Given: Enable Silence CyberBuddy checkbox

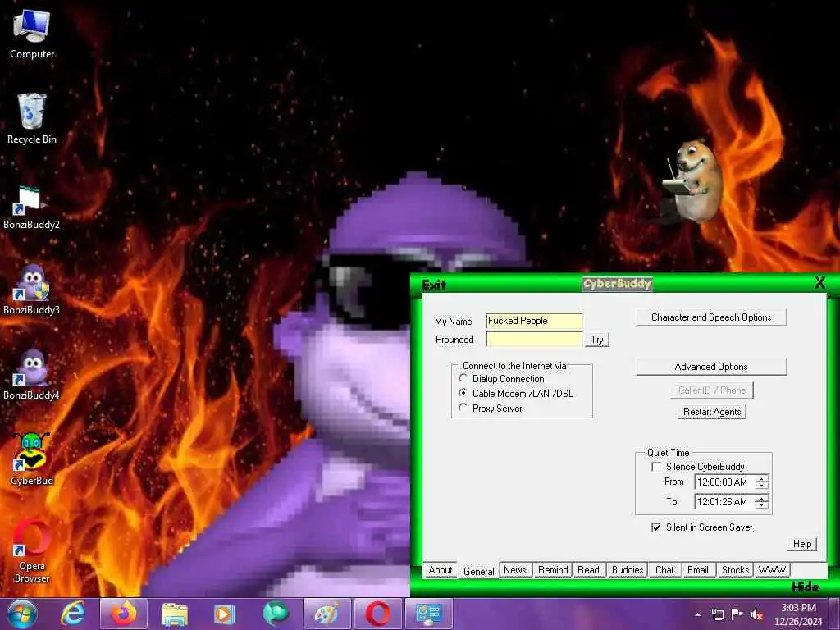Looking at the screenshot, I should click(x=656, y=467).
